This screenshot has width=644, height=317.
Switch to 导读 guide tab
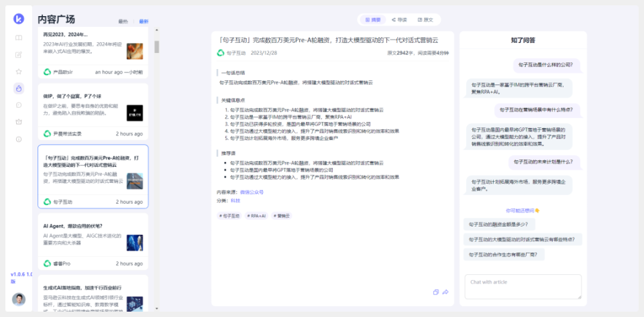(399, 19)
